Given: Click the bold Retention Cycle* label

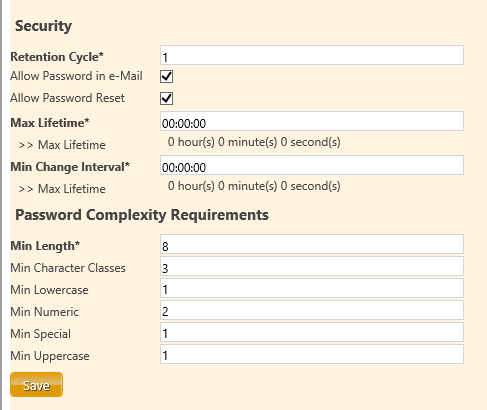Looking at the screenshot, I should pos(57,57).
